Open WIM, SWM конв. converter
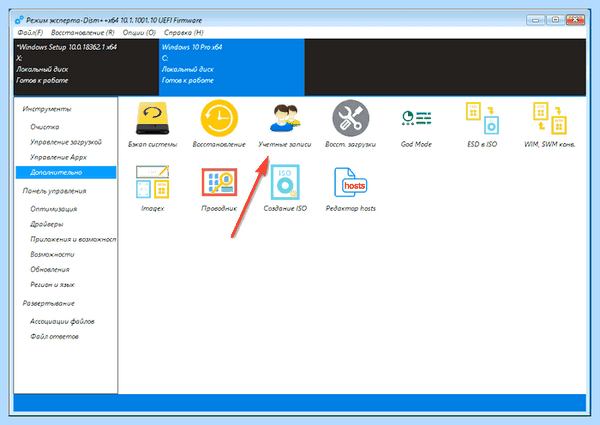Screen dimensions: 600x425 point(549,124)
